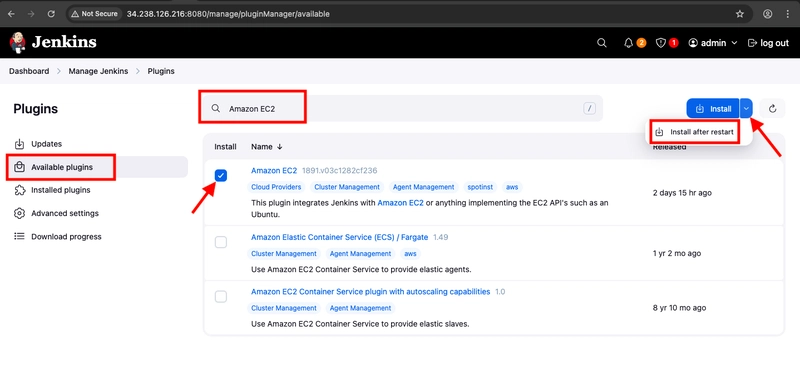
Task: Open the Amazon EC2 plugin name link
Action: [274, 170]
